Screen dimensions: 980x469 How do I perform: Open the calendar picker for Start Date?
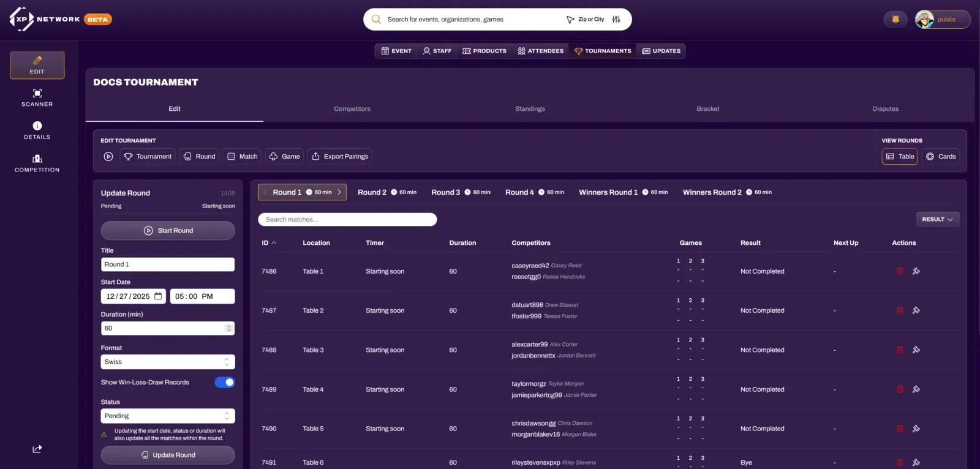point(158,296)
